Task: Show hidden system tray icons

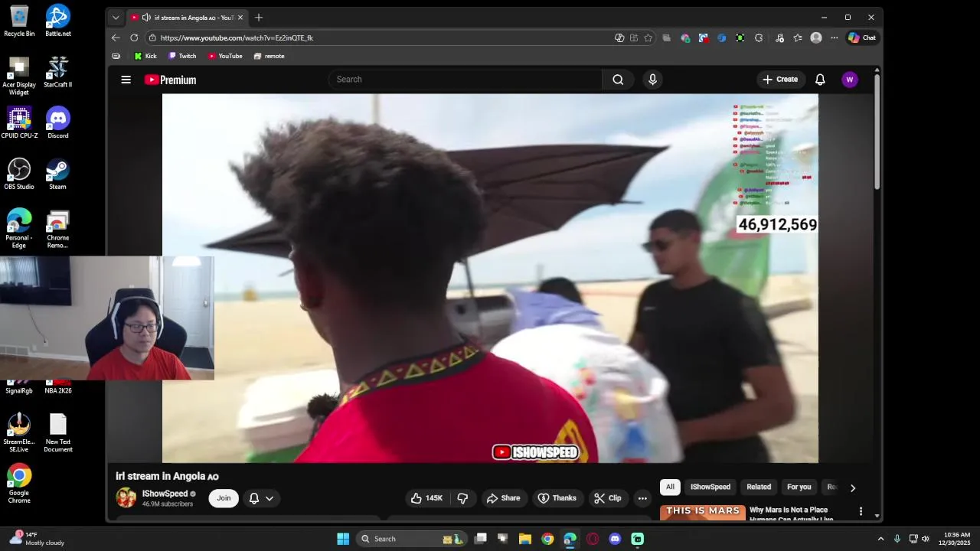Action: [x=880, y=539]
